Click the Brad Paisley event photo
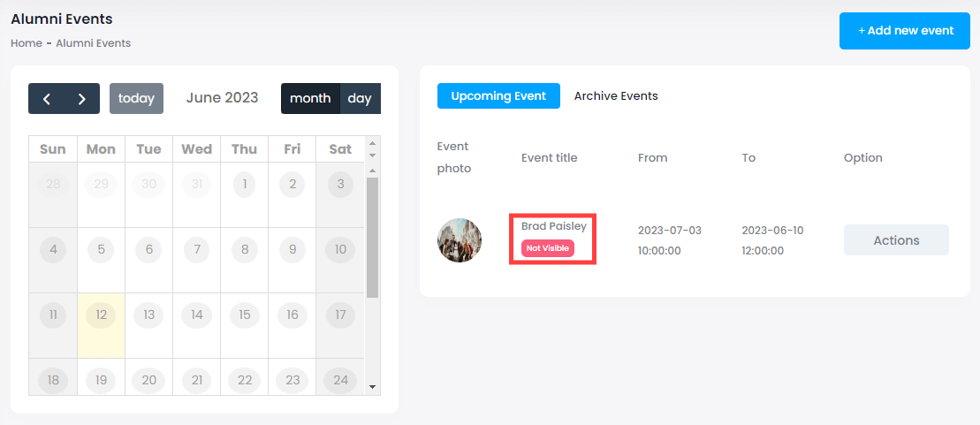Viewport: 980px width, 425px height. [460, 240]
